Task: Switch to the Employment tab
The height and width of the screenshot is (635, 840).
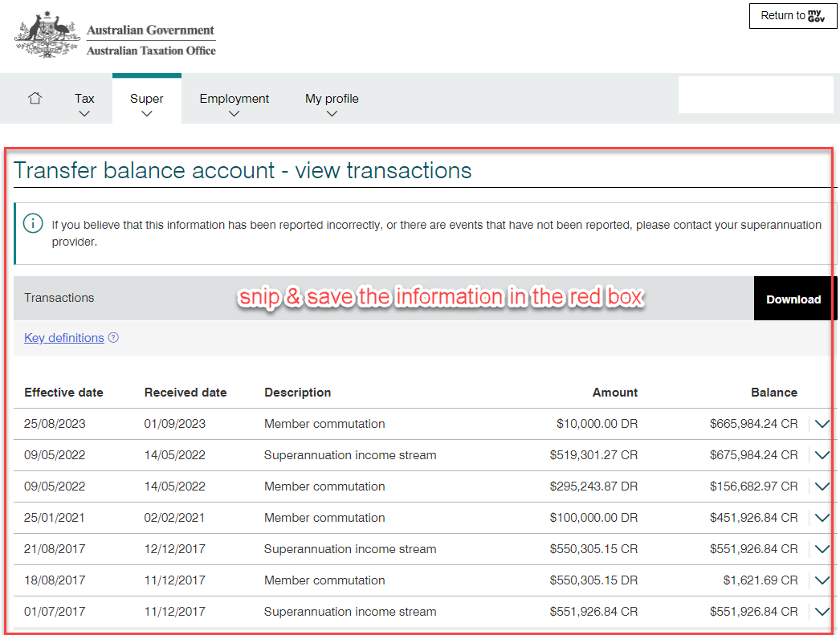Action: click(x=234, y=98)
